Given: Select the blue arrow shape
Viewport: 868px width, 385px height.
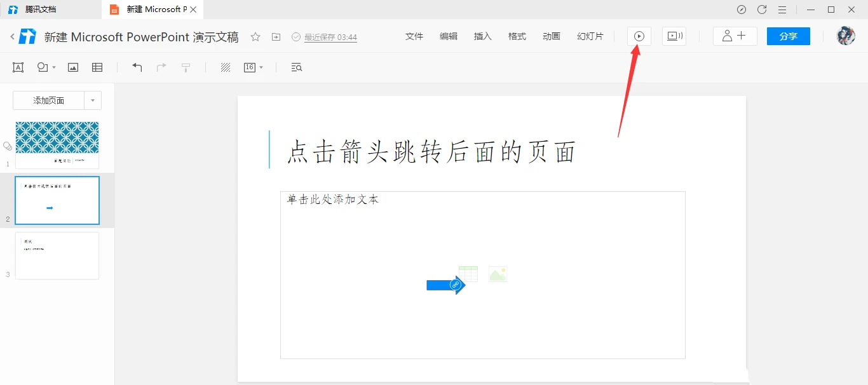Looking at the screenshot, I should (446, 285).
